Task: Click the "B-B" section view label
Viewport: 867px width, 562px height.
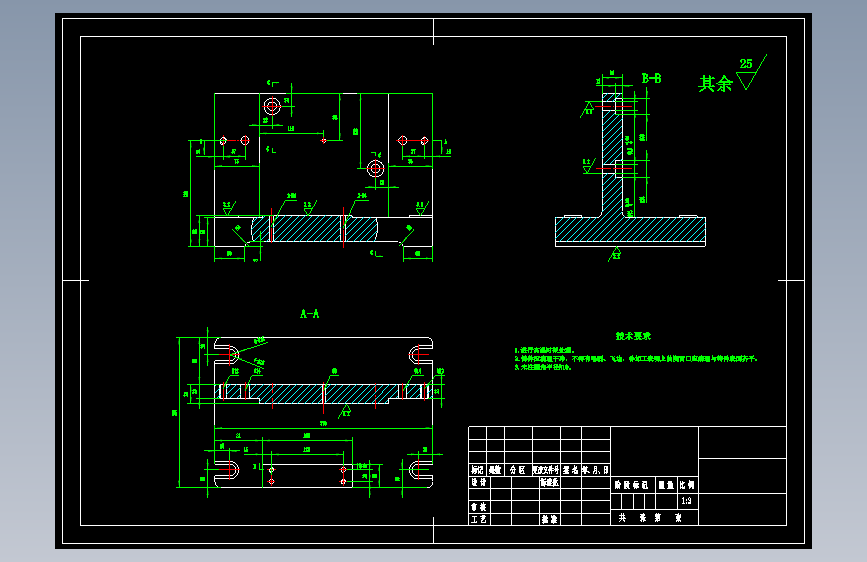Action: [x=651, y=79]
